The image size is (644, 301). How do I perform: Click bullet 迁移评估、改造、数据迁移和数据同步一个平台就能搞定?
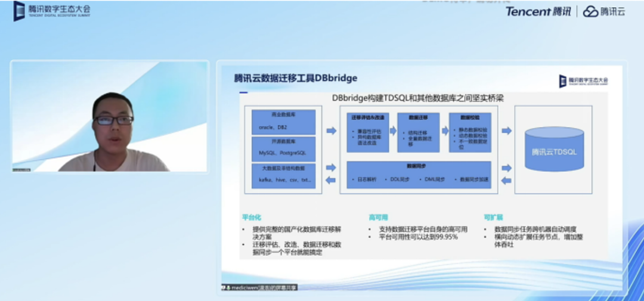(x=296, y=249)
